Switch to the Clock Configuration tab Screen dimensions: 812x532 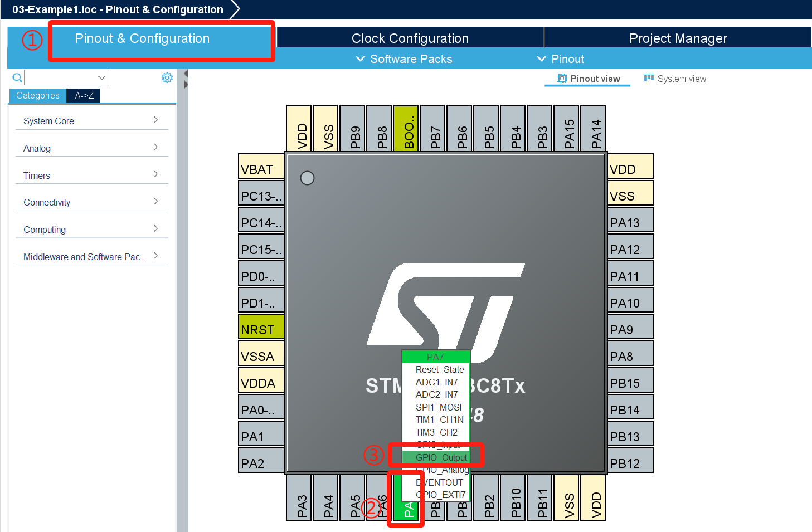tap(410, 38)
